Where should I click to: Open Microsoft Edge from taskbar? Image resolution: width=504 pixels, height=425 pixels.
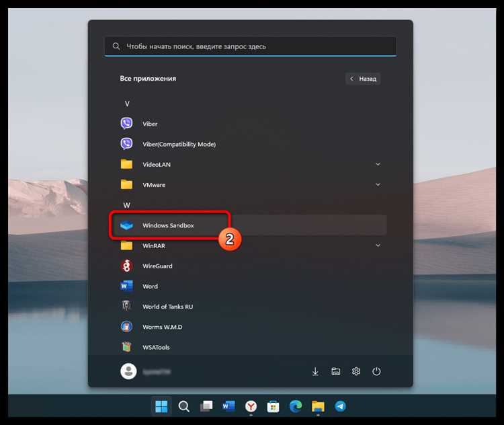point(296,406)
